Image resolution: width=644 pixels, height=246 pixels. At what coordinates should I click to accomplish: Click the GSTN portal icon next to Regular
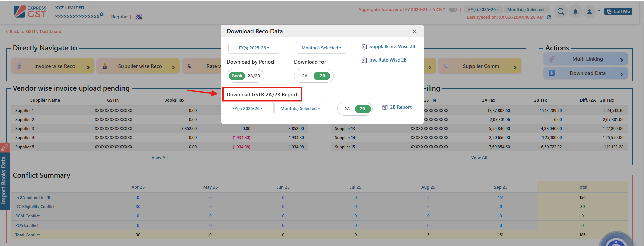(139, 17)
